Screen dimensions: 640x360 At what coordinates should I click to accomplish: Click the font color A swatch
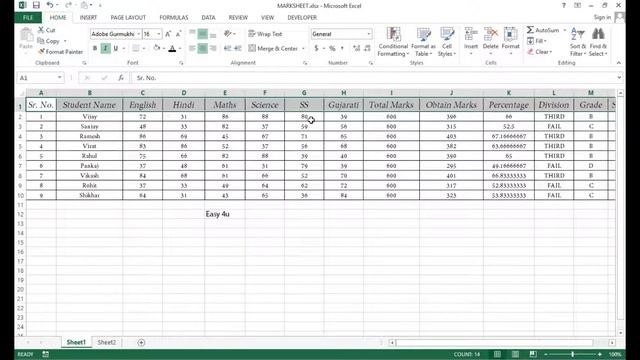[172, 48]
